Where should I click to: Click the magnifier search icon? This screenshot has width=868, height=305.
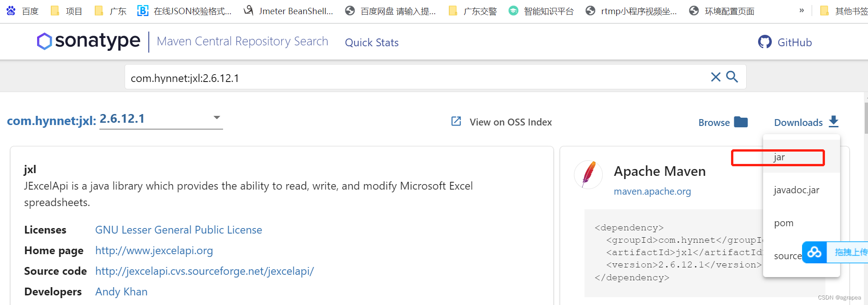pos(732,76)
